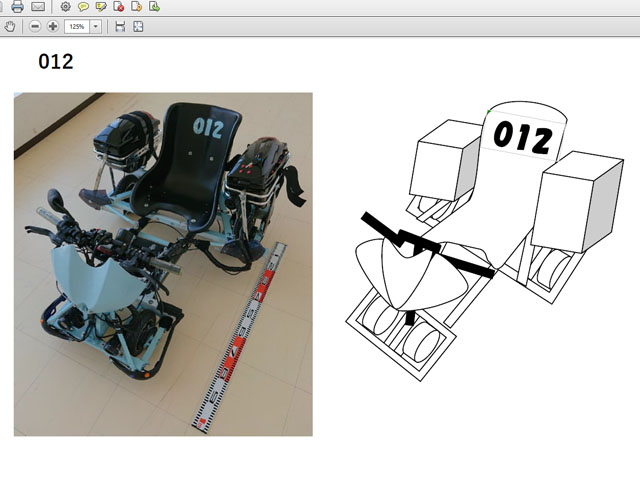Click the Email envelope icon

(x=38, y=6)
